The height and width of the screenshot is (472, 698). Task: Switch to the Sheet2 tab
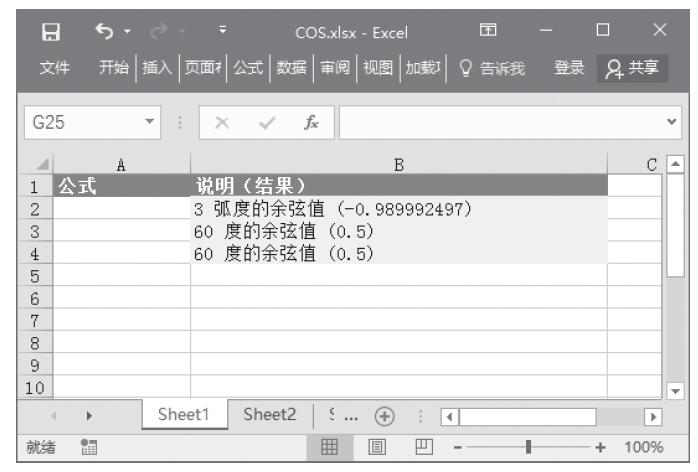pyautogui.click(x=271, y=415)
